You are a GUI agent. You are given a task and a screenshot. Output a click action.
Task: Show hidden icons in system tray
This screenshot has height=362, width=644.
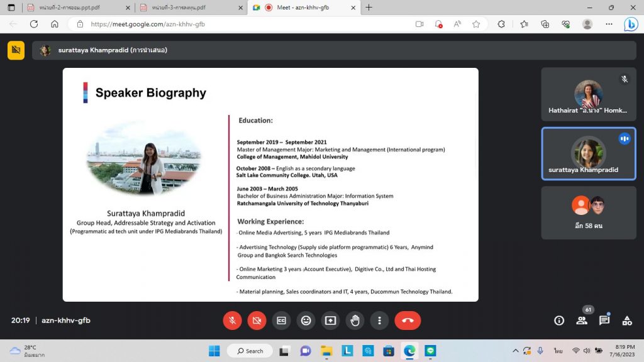click(516, 351)
